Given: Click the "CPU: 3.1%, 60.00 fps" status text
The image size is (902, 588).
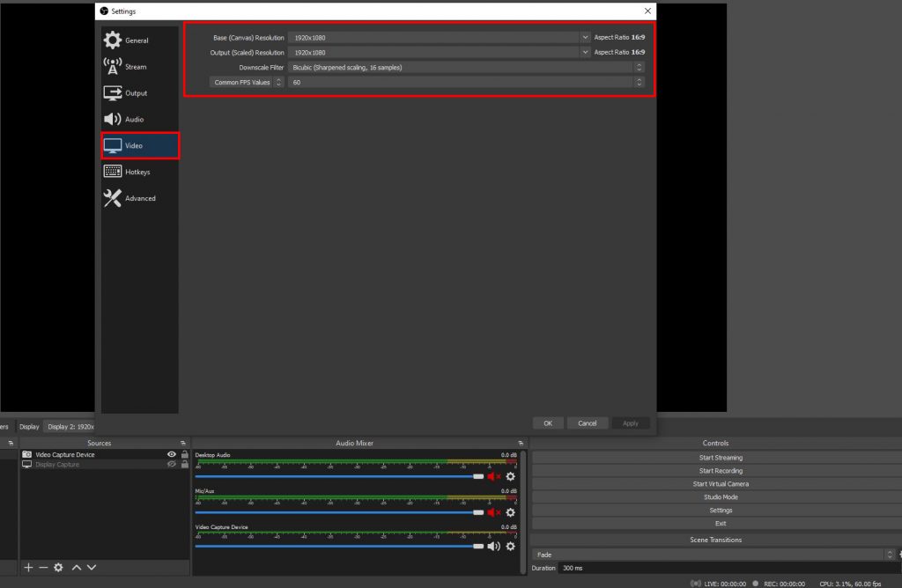Looking at the screenshot, I should click(850, 584).
